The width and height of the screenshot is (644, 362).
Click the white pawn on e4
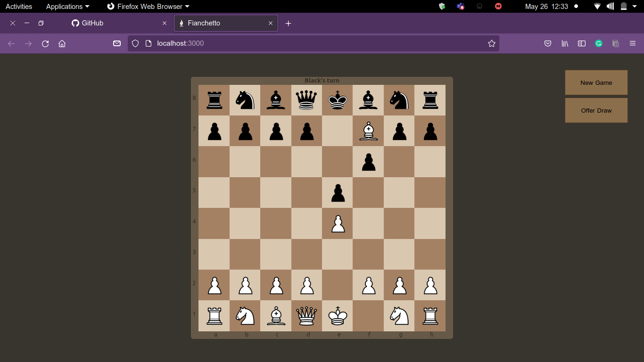[x=338, y=223]
